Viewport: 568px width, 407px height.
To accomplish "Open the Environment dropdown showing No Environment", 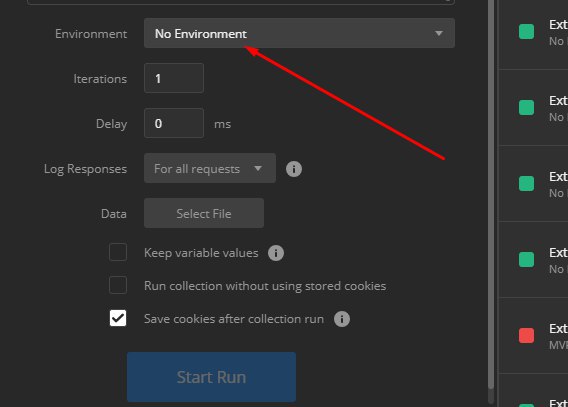I will click(299, 33).
